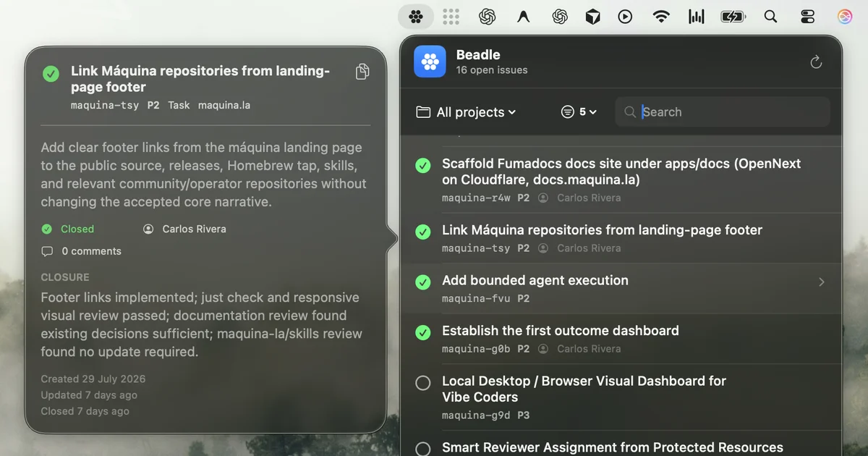The image size is (868, 456).
Task: Open the dotted grid menu bar icon
Action: click(x=451, y=16)
